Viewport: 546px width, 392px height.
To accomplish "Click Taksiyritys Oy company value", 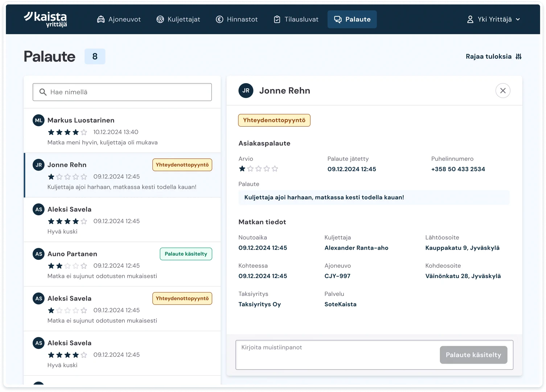I will (x=260, y=304).
